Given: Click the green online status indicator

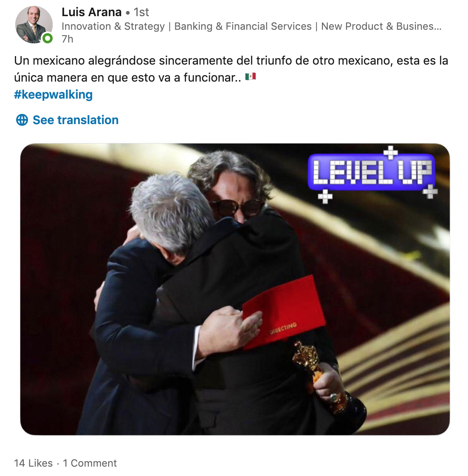Looking at the screenshot, I should (x=47, y=38).
